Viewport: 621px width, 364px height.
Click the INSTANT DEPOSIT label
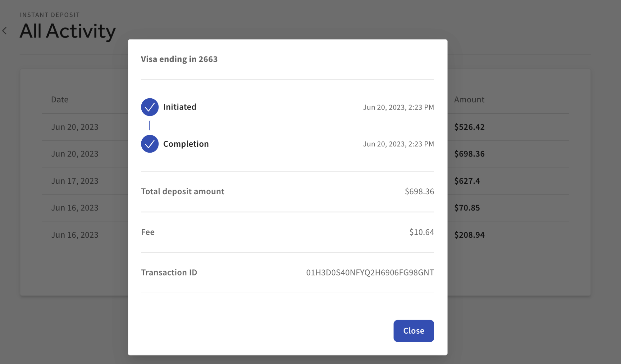pos(49,14)
